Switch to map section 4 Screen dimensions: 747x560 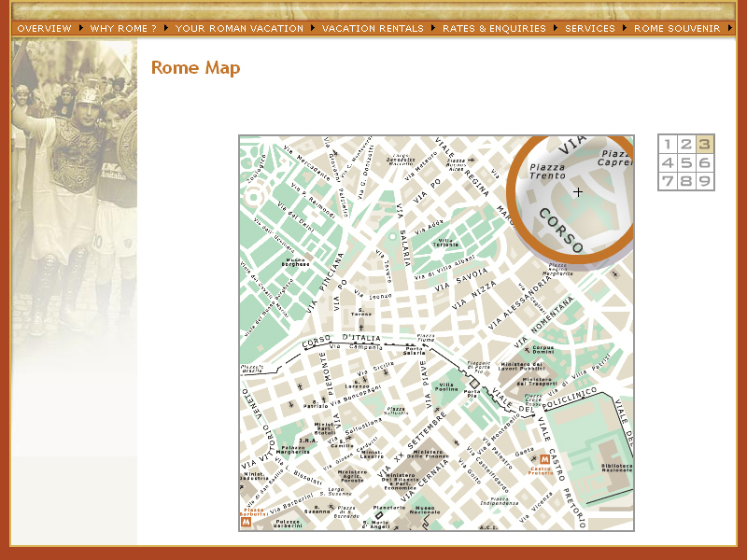point(668,162)
